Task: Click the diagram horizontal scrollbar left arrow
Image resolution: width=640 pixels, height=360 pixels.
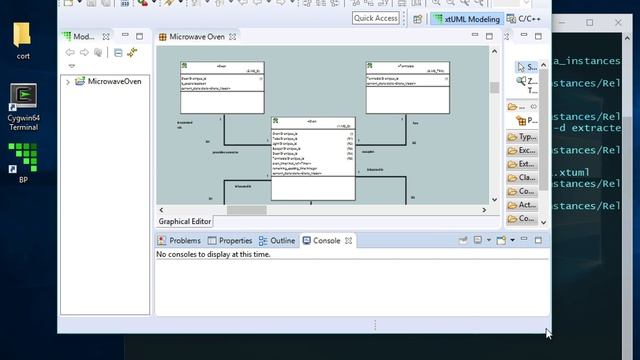Action: [161, 210]
